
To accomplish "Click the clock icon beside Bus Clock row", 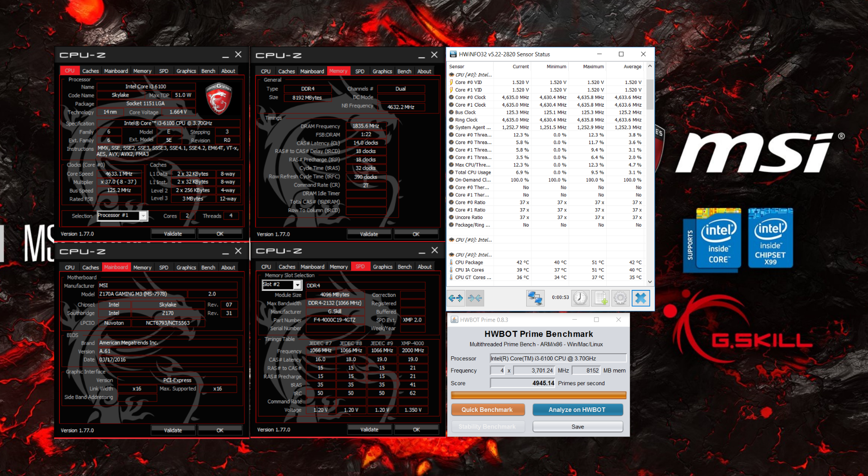I will (x=451, y=112).
